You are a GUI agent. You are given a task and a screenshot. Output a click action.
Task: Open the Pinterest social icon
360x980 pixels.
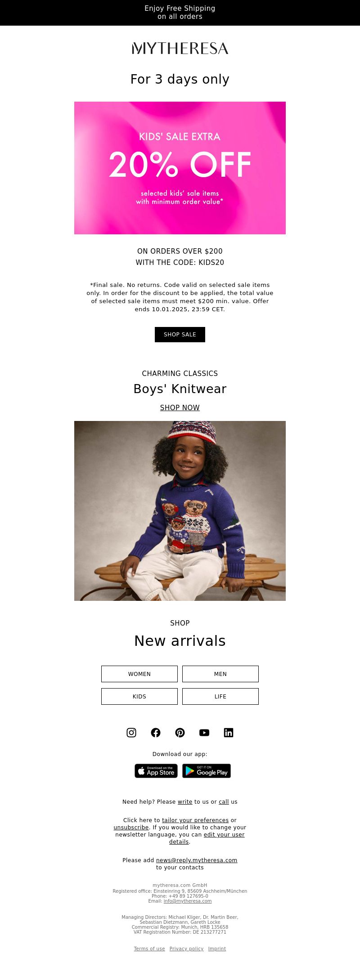[180, 733]
